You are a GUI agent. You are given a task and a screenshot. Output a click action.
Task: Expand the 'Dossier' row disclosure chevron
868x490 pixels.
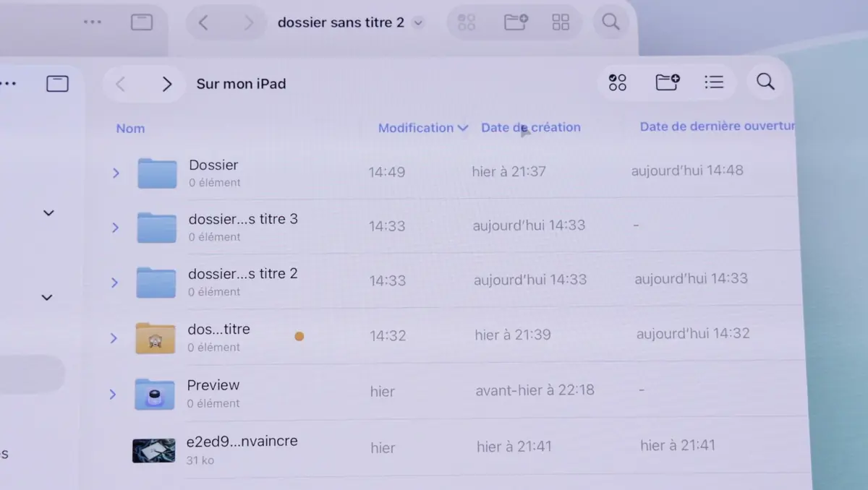pyautogui.click(x=115, y=173)
